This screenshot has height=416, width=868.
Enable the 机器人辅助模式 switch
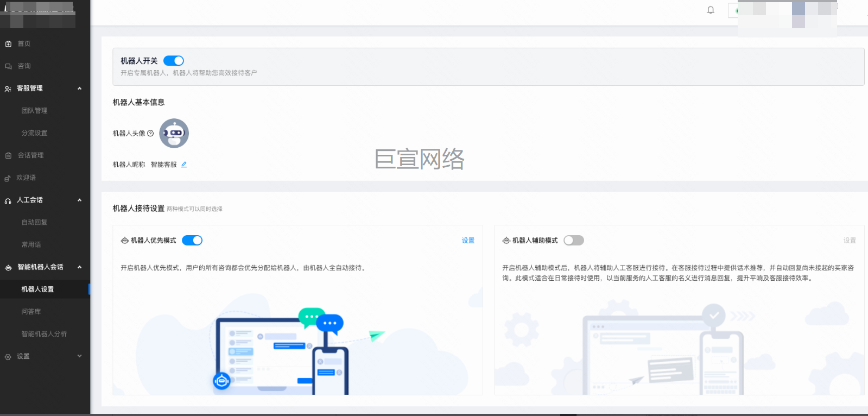[x=573, y=241]
